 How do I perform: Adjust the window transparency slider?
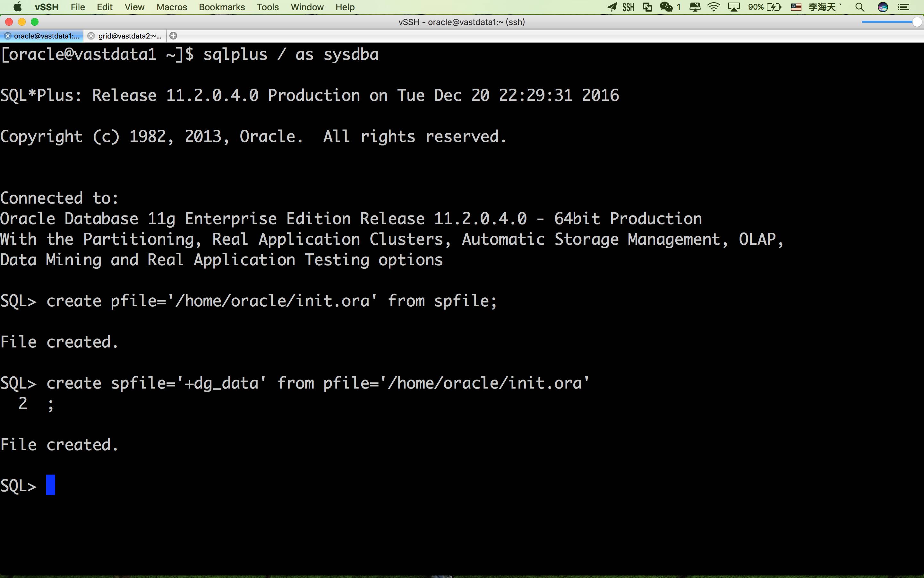[x=891, y=22]
